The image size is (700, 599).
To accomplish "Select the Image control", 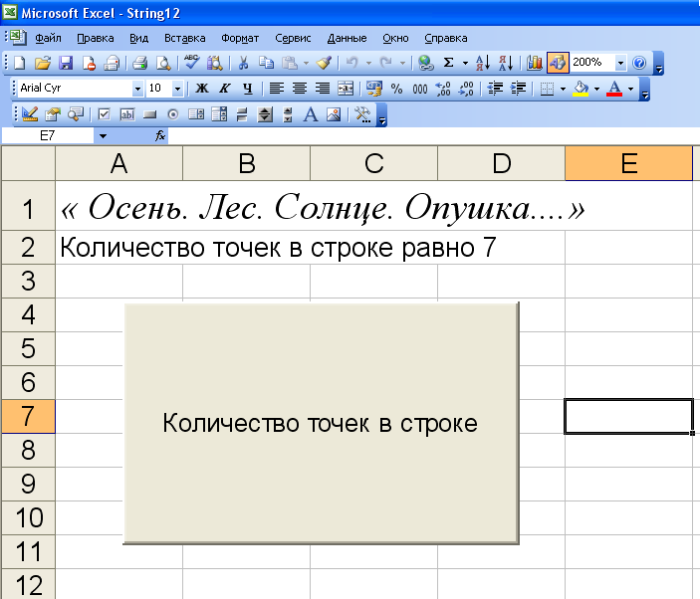I will pyautogui.click(x=334, y=114).
